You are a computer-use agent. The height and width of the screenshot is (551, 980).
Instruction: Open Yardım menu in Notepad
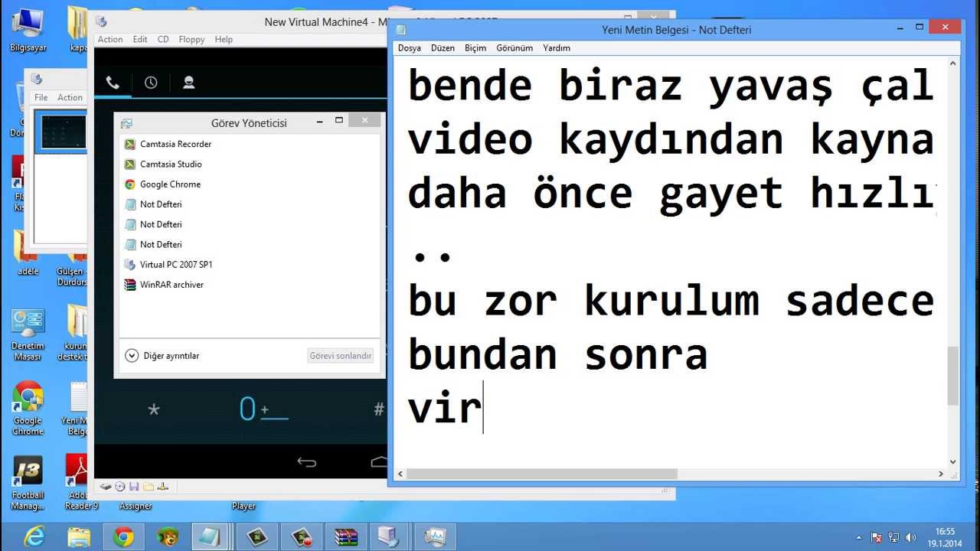pos(557,47)
